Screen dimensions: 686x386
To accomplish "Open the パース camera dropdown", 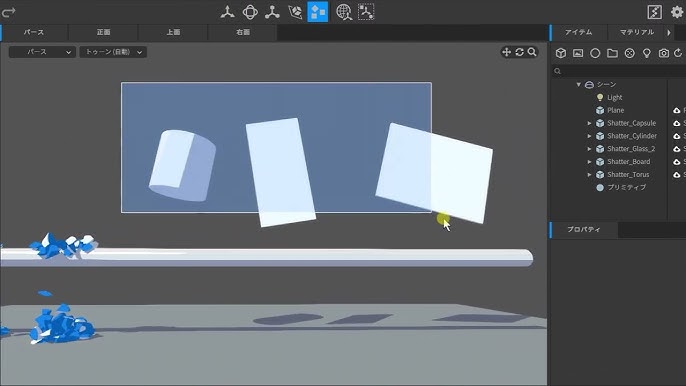I will (x=42, y=52).
